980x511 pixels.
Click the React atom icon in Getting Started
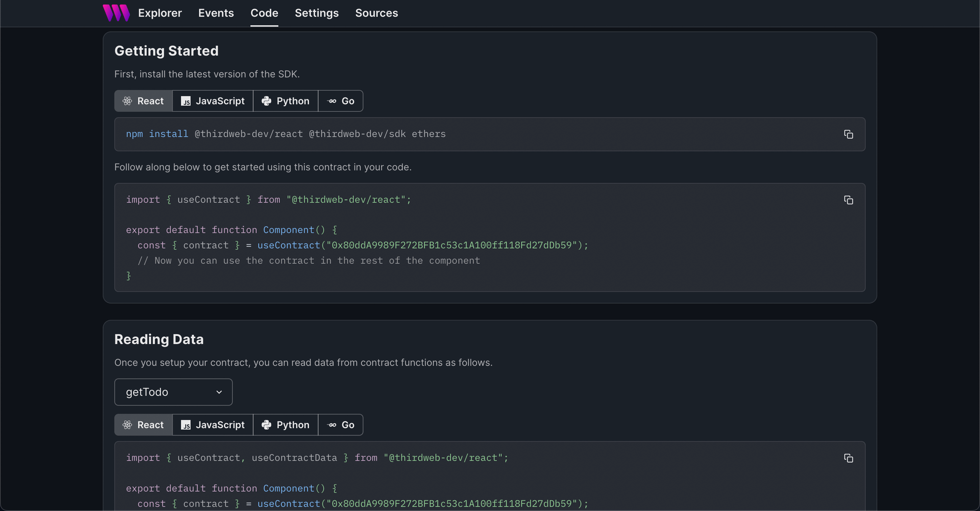(127, 101)
